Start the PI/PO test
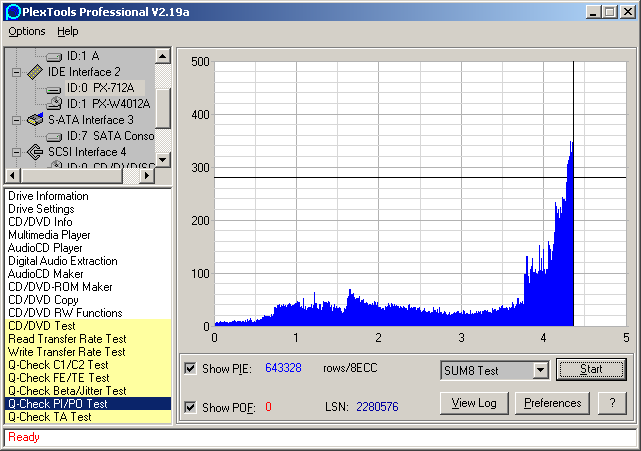This screenshot has height=451, width=641. 591,369
